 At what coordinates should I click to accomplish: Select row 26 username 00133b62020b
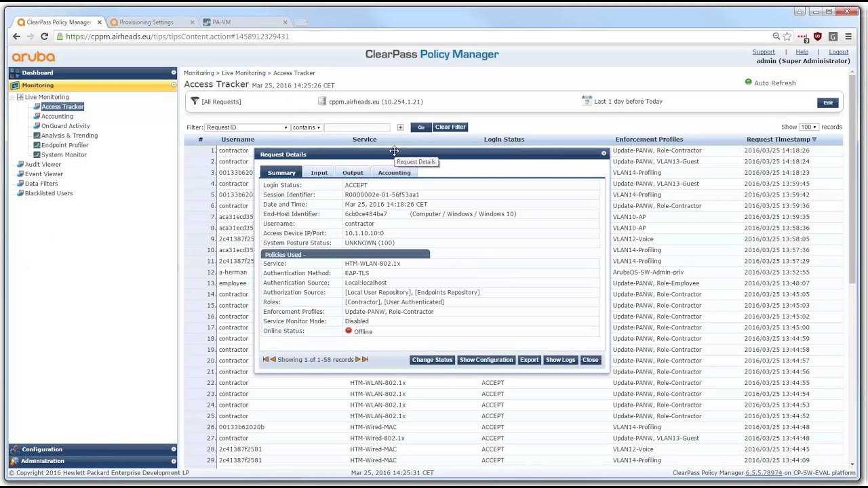pos(241,427)
